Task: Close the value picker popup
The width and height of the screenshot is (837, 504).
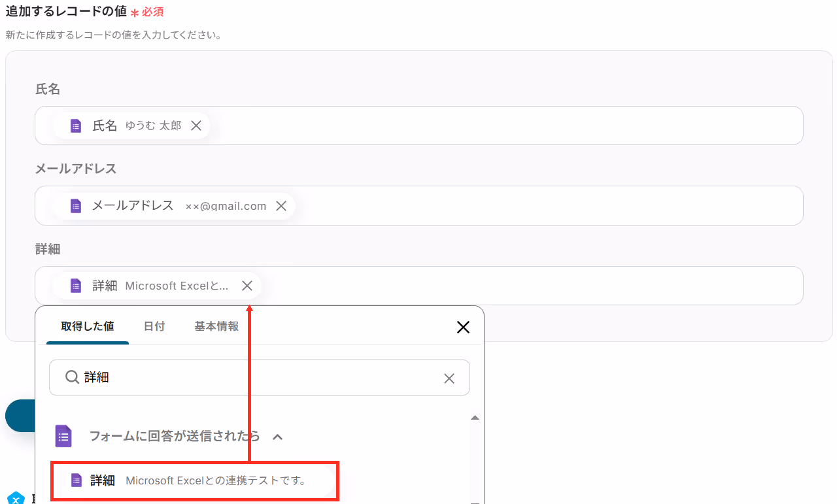Action: (463, 328)
